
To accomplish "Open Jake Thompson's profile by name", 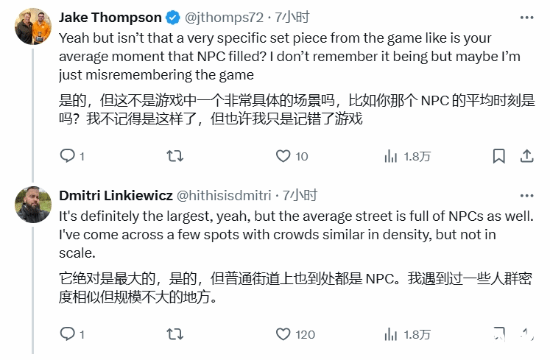I will coord(110,17).
